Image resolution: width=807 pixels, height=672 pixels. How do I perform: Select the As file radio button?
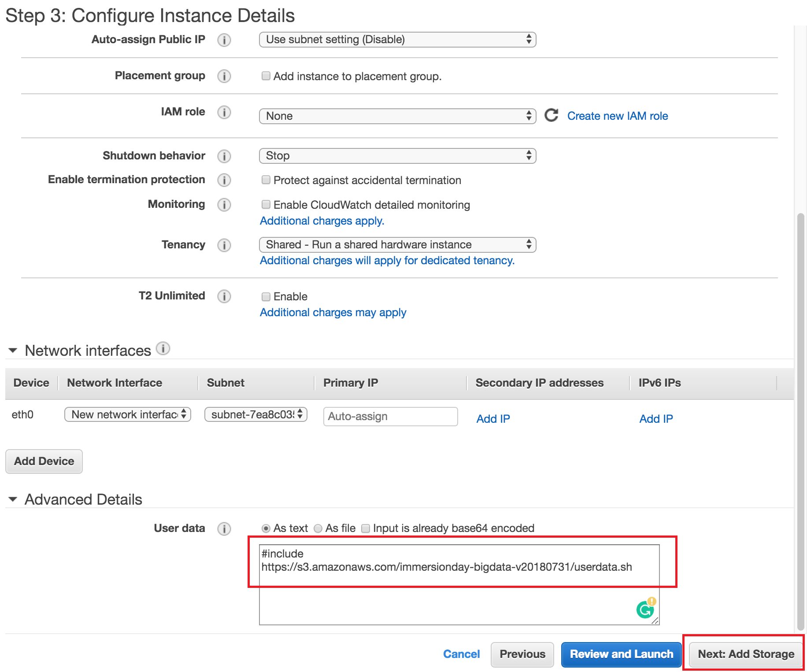tap(318, 528)
